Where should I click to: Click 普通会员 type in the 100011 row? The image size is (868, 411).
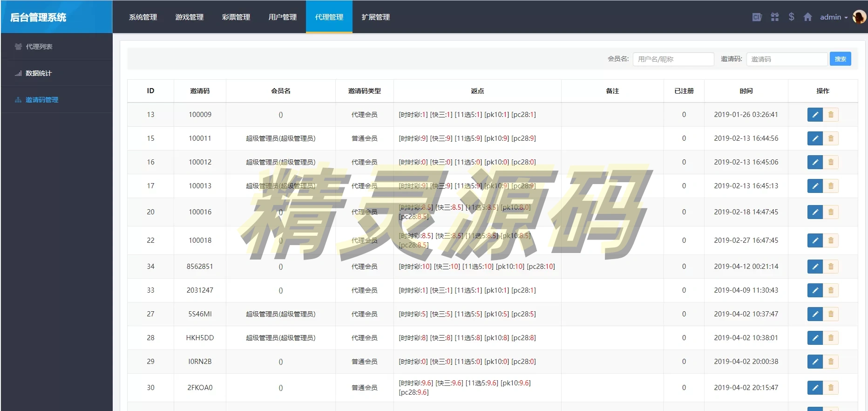point(365,138)
